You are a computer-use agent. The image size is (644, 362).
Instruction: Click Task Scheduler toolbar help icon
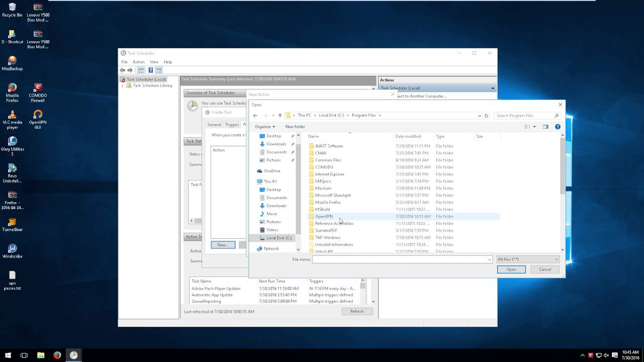pos(150,70)
